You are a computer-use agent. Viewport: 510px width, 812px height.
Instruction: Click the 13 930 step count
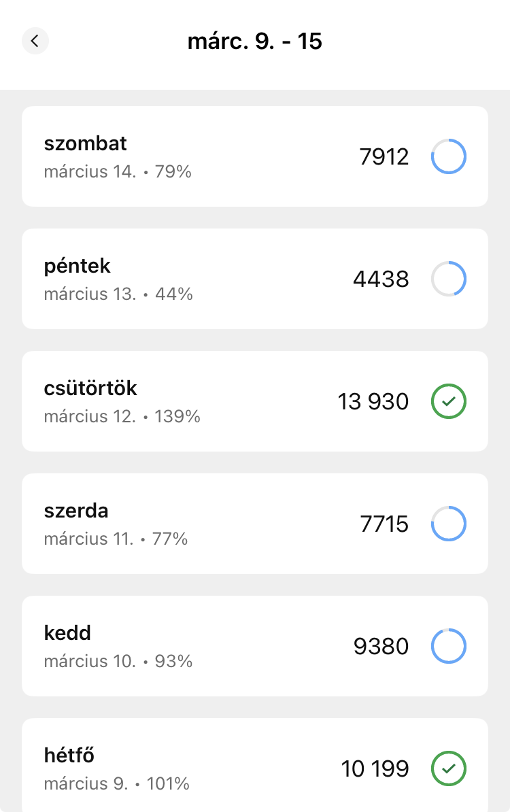[373, 402]
